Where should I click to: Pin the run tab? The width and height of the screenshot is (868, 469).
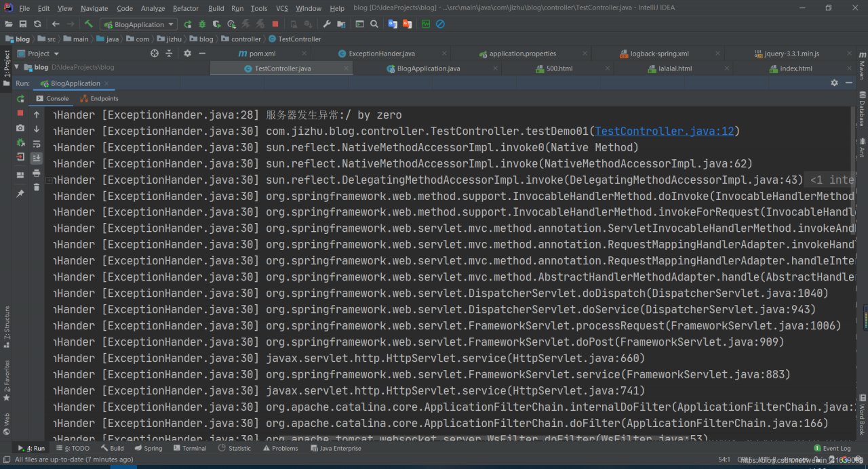(x=20, y=193)
